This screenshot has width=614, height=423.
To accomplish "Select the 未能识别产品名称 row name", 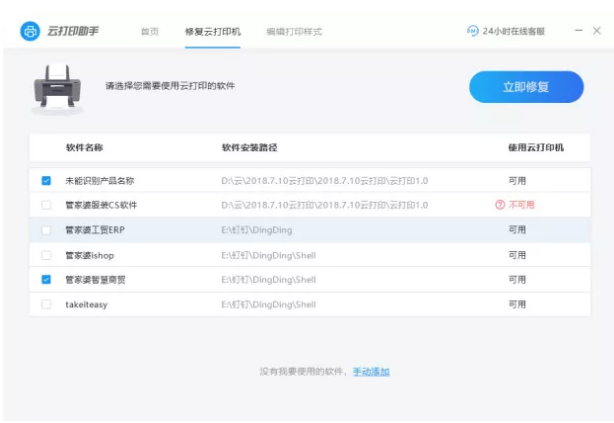I will [x=99, y=181].
